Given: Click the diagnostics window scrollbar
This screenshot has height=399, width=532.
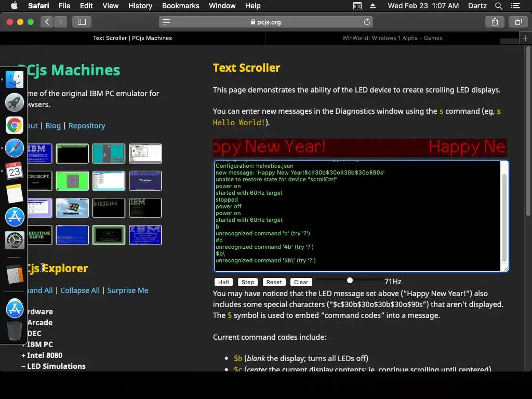Looking at the screenshot, I should pos(504,218).
